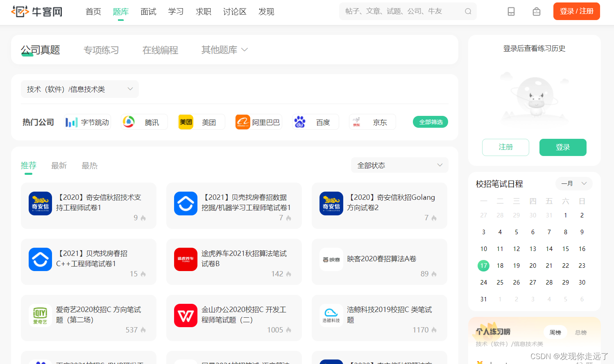Viewport: 614px width, 364px height.
Task: Click flame icon on 途虎养车 card
Action: point(288,274)
